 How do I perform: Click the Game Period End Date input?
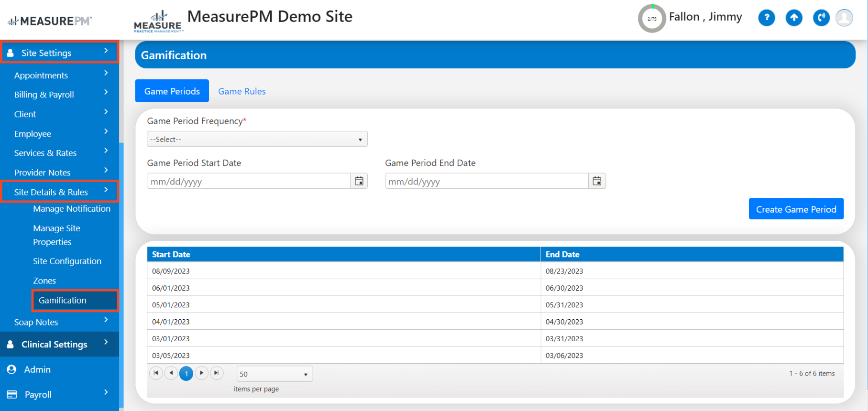click(x=486, y=181)
